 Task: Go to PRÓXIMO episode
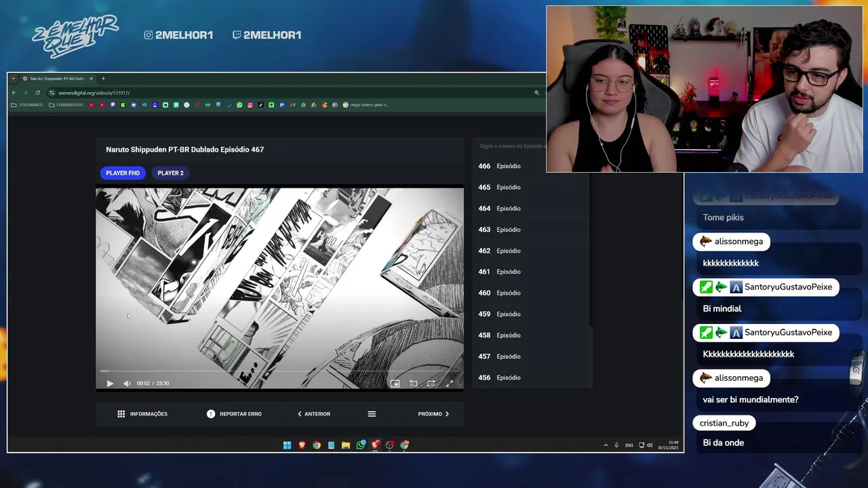point(434,414)
